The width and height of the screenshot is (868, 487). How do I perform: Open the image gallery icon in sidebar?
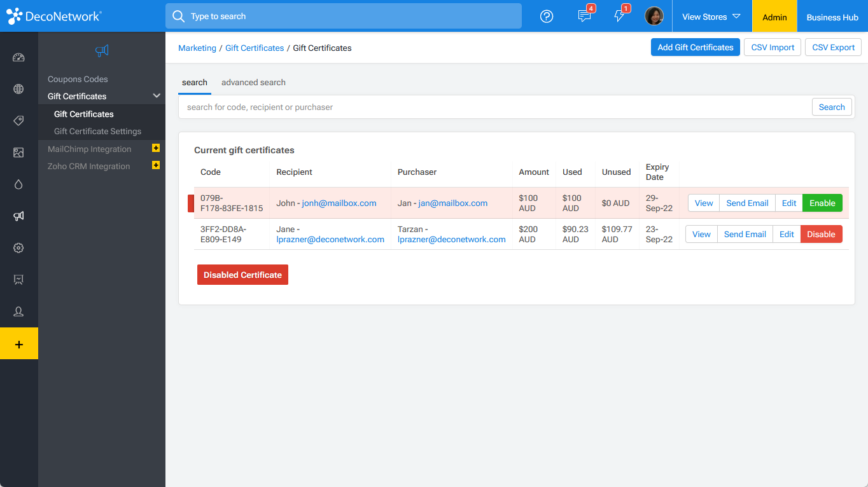pyautogui.click(x=18, y=153)
